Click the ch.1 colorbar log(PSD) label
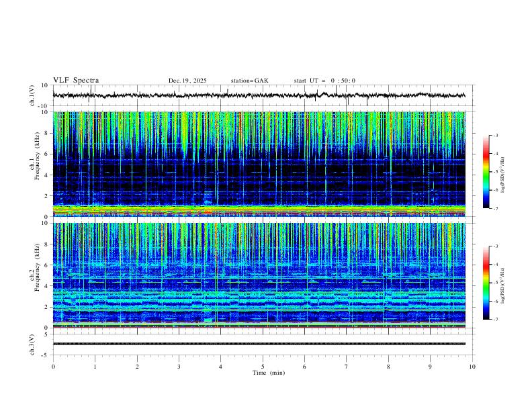The image size is (532, 411). [x=503, y=175]
